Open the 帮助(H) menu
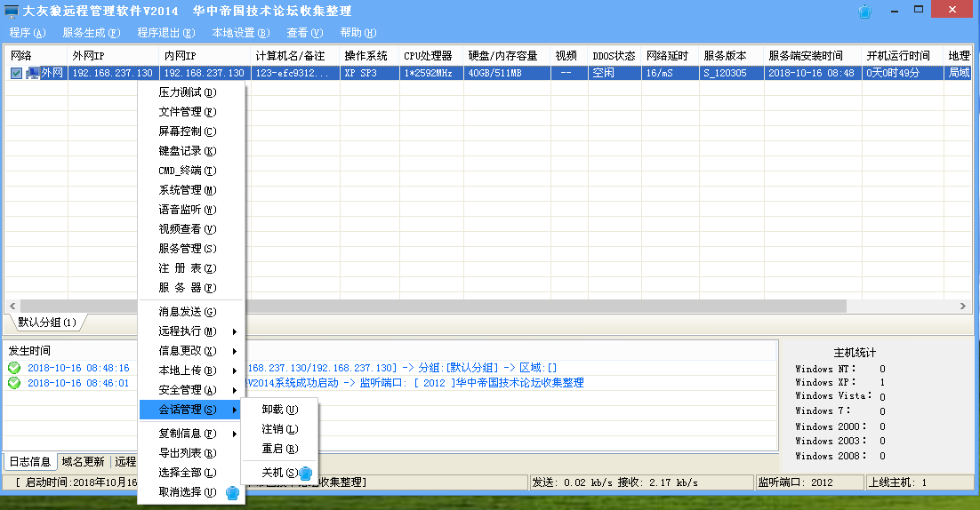The width and height of the screenshot is (980, 510). pyautogui.click(x=358, y=33)
